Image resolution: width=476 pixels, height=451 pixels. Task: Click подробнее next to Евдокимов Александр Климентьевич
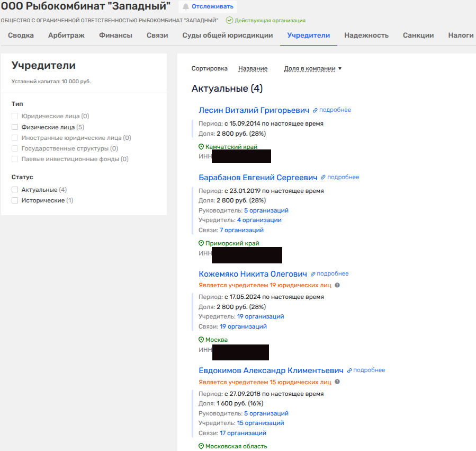coord(369,370)
